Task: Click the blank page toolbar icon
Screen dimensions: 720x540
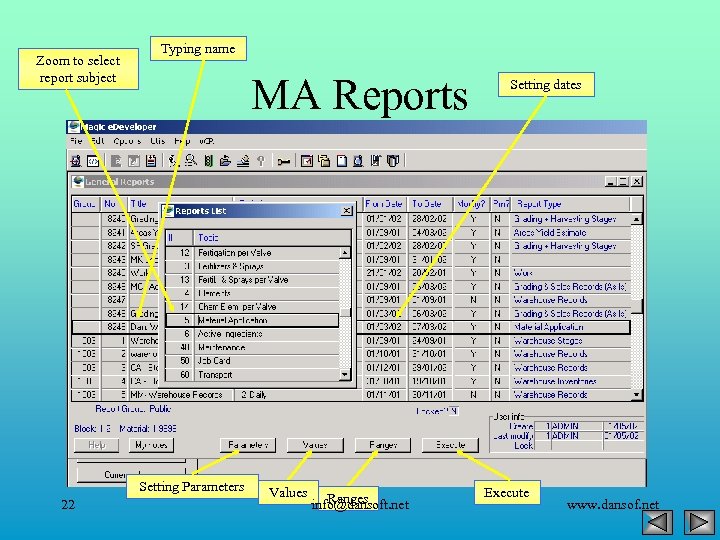Action: pos(342,161)
